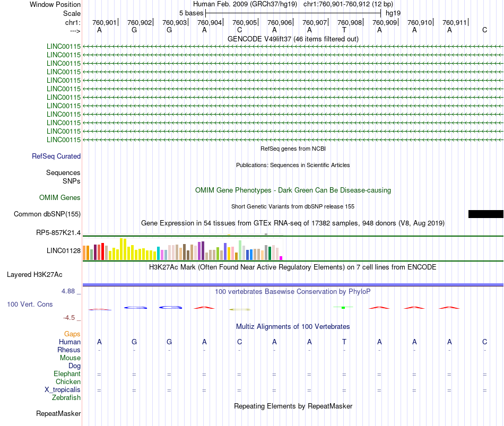Click the hg19 label beside scale bar
504x426 pixels.
pos(393,13)
